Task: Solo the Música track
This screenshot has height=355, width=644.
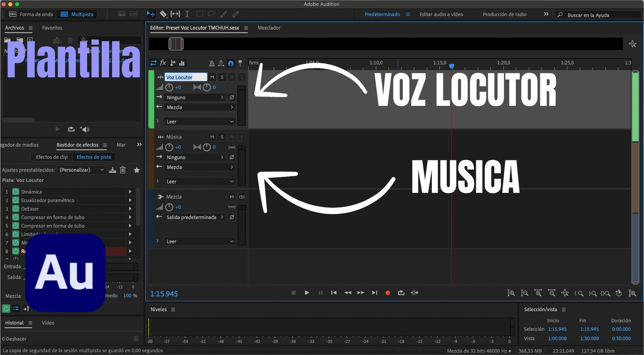Action: [222, 137]
